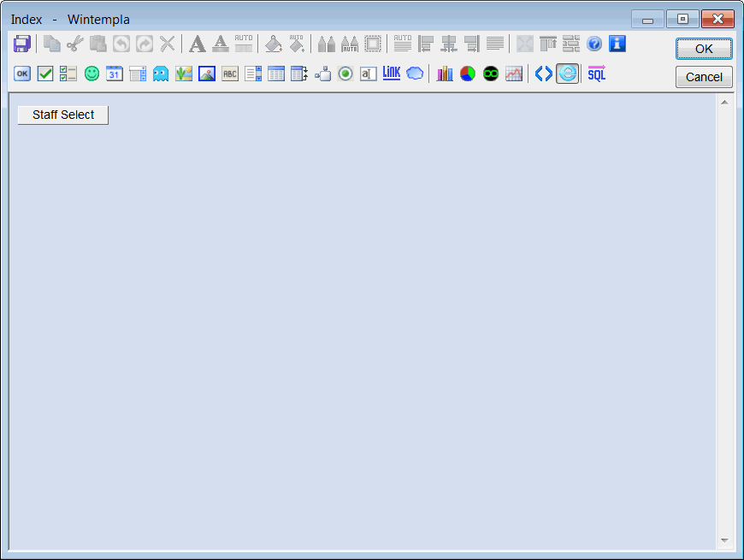The image size is (744, 560).
Task: Click the Staff Select button
Action: (63, 115)
